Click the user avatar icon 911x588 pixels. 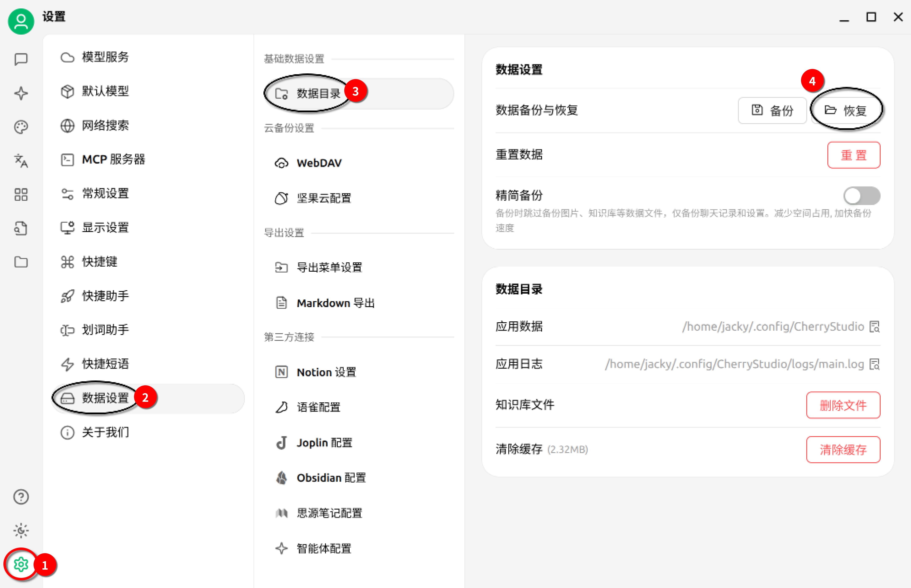point(21,21)
